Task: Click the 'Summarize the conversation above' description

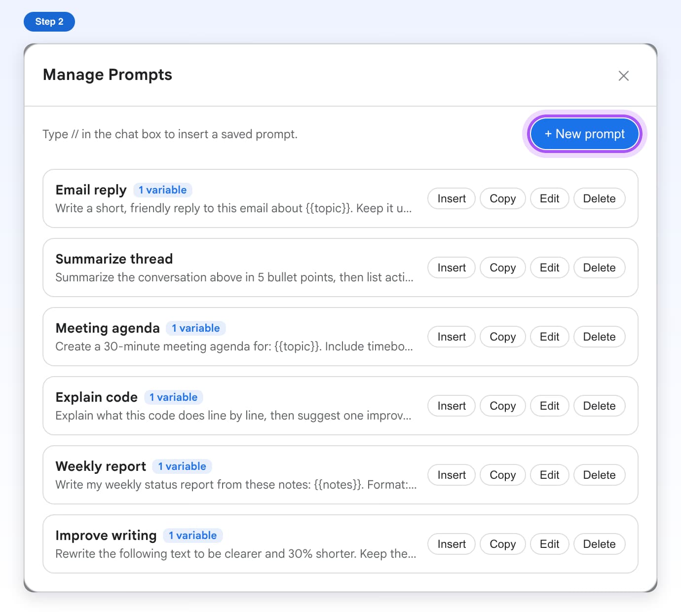Action: [x=234, y=277]
